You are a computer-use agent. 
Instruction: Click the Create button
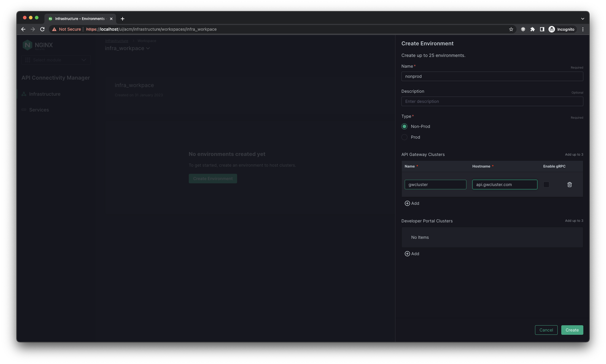pyautogui.click(x=572, y=330)
